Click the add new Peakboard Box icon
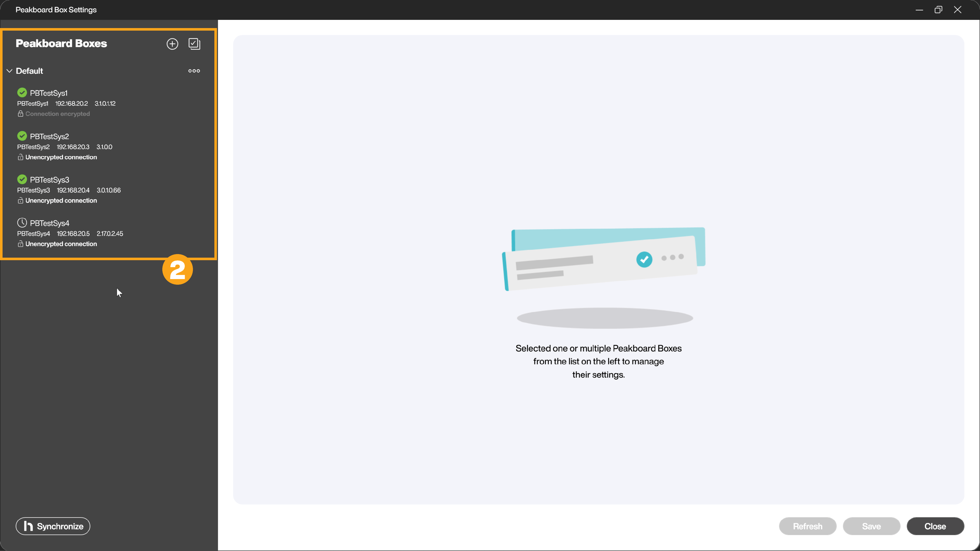 (x=172, y=43)
